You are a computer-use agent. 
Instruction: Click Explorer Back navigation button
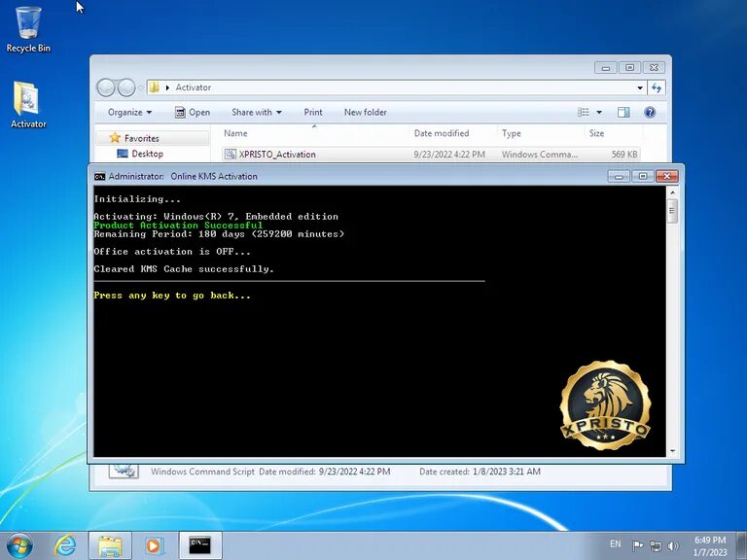click(x=106, y=87)
